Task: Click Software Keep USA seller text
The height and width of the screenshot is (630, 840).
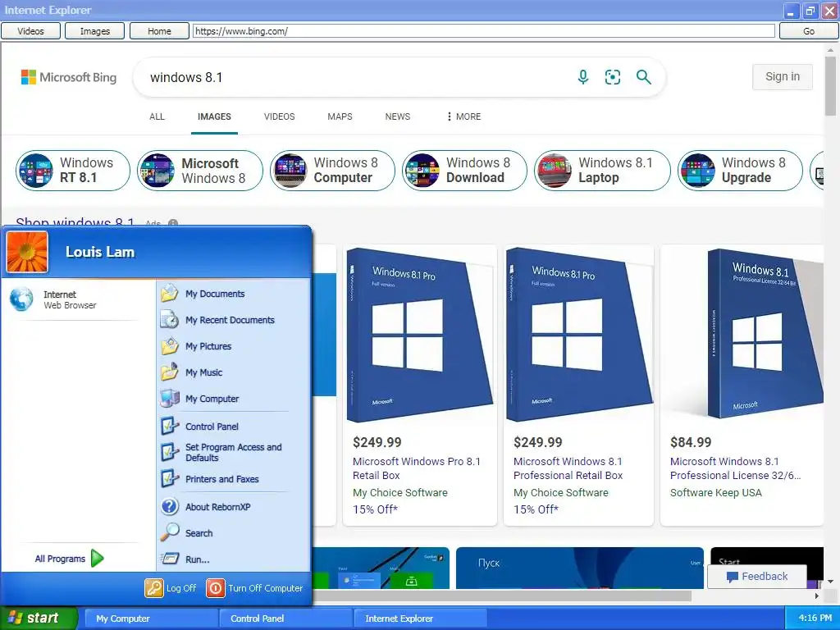Action: [x=715, y=492]
